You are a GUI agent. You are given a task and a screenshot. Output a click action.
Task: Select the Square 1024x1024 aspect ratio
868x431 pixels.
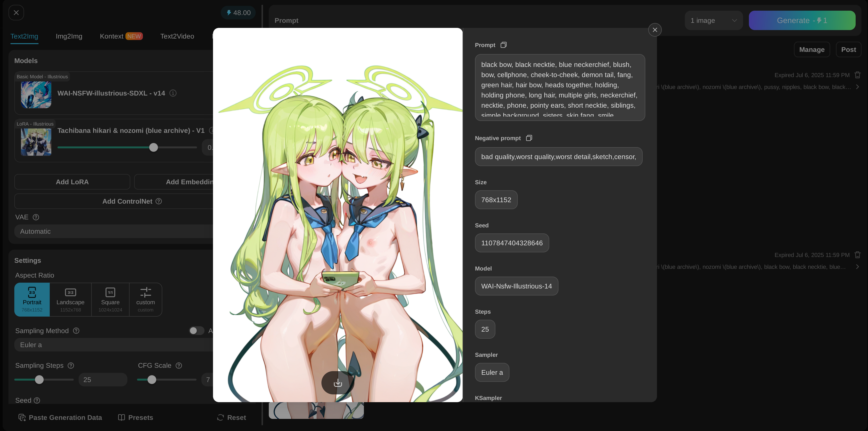click(x=110, y=300)
